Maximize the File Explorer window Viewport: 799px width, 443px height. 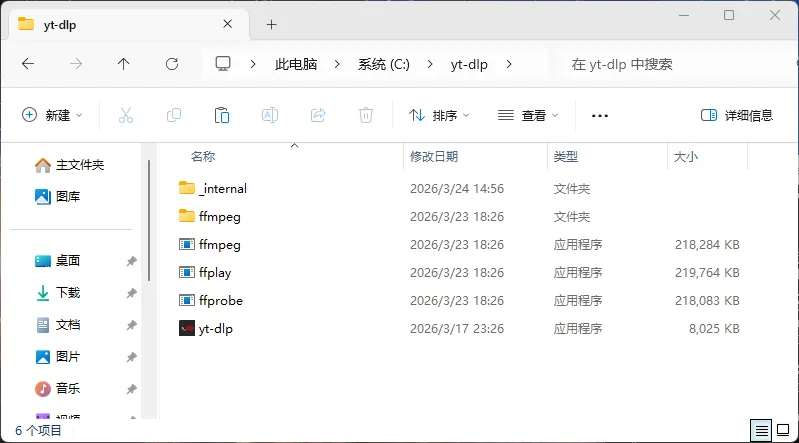point(729,15)
